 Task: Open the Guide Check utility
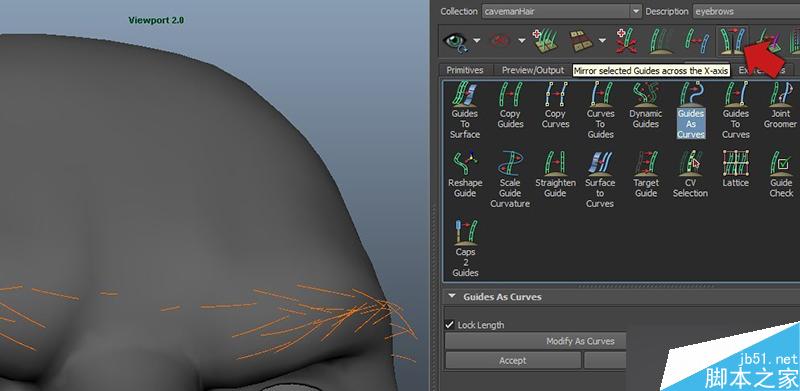click(x=781, y=175)
